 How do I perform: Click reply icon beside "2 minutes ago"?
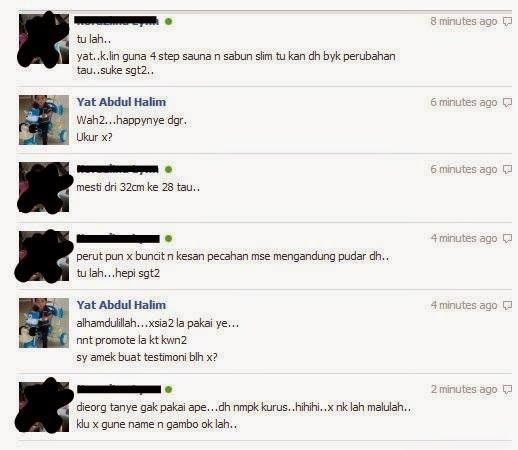[x=507, y=389]
